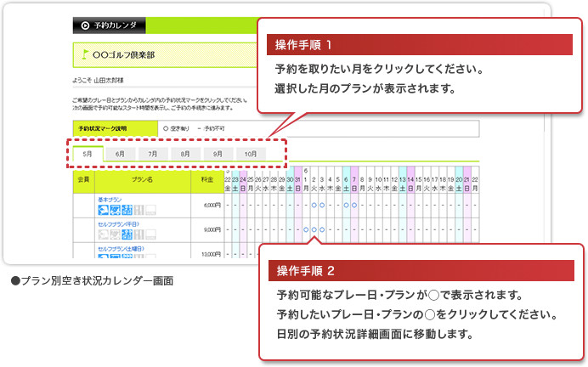
Task: Switch to the 6月 tab
Action: (x=120, y=154)
